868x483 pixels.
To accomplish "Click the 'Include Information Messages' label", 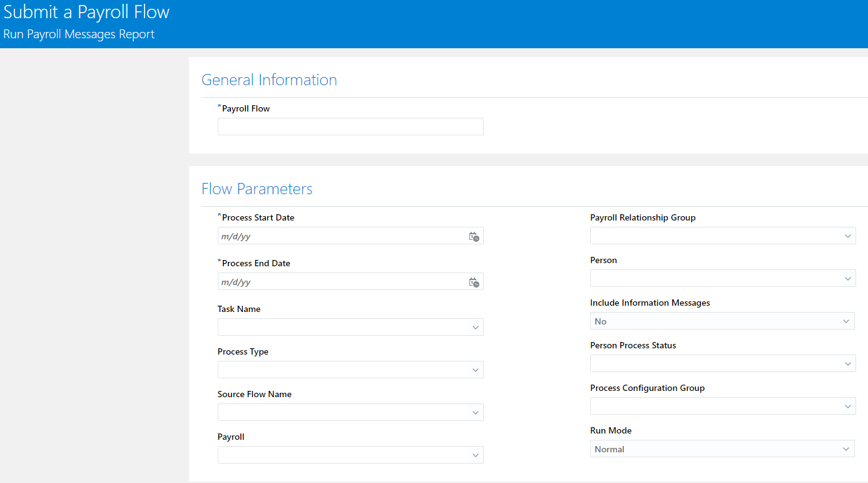I will pos(650,303).
